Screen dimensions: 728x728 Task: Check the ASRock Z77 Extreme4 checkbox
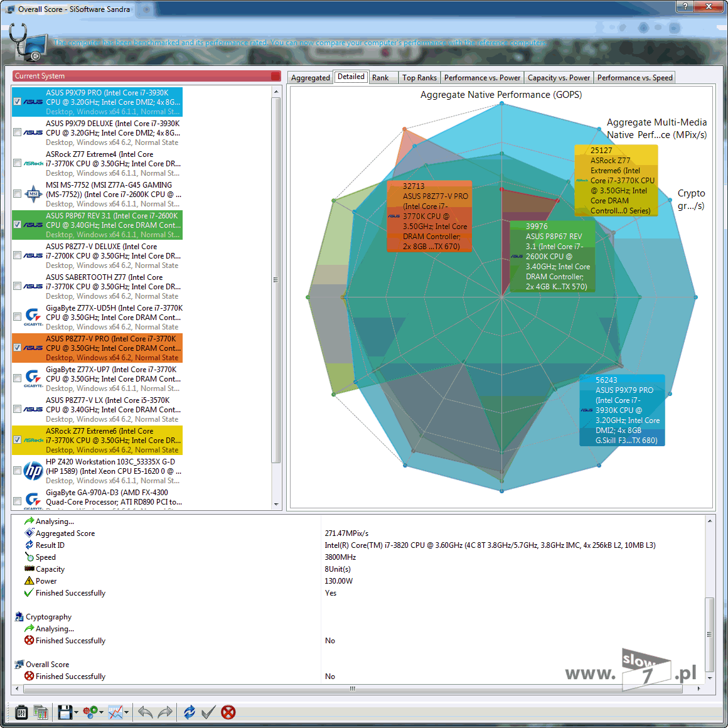click(17, 163)
